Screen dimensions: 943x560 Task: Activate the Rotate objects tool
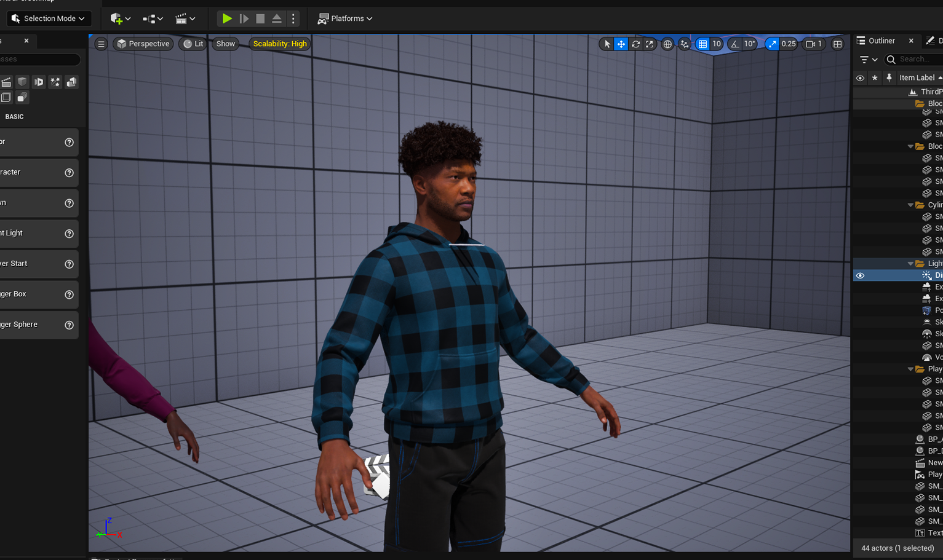635,44
